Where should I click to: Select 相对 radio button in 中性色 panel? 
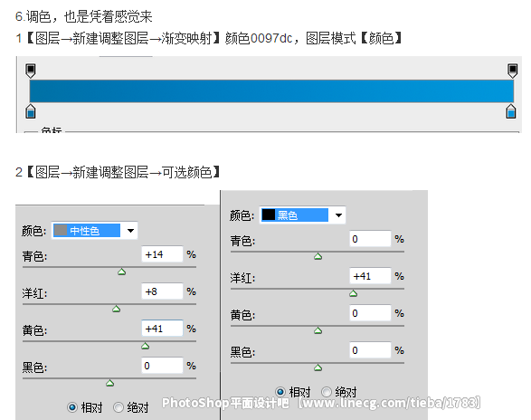(x=72, y=407)
